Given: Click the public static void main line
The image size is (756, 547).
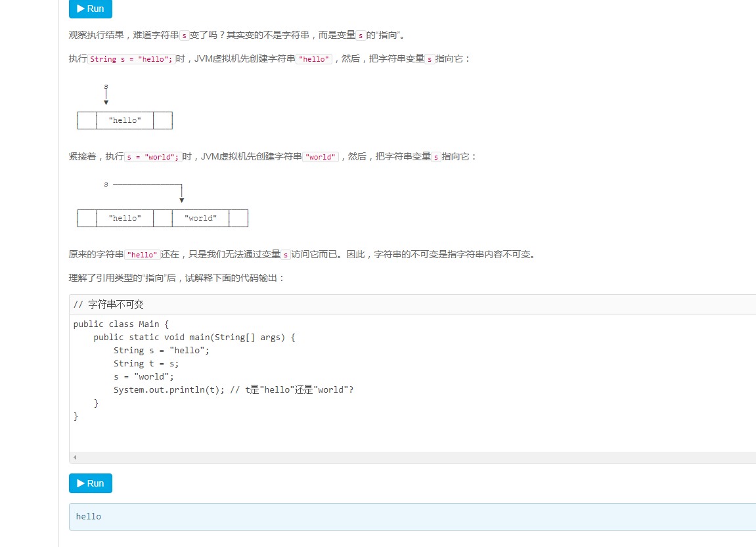Looking at the screenshot, I should (x=194, y=337).
